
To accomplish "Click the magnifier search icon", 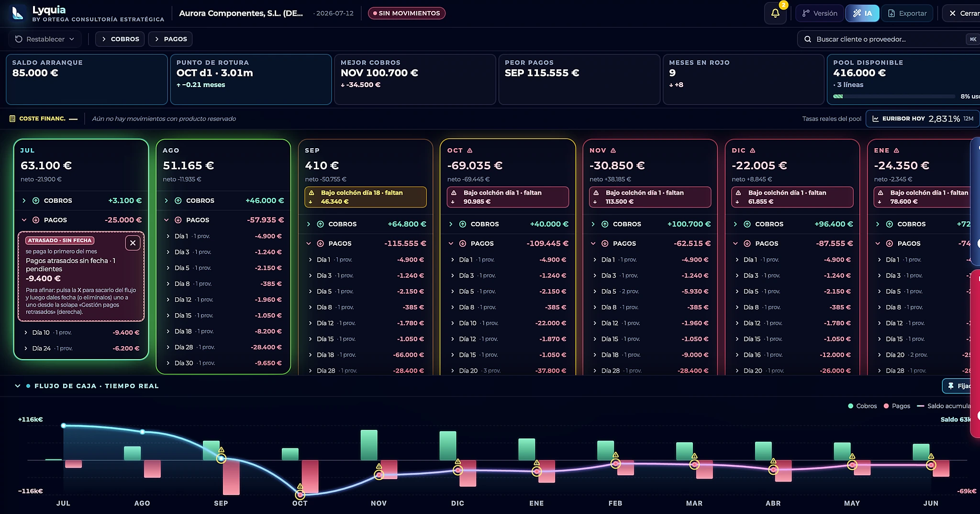I will pyautogui.click(x=808, y=39).
